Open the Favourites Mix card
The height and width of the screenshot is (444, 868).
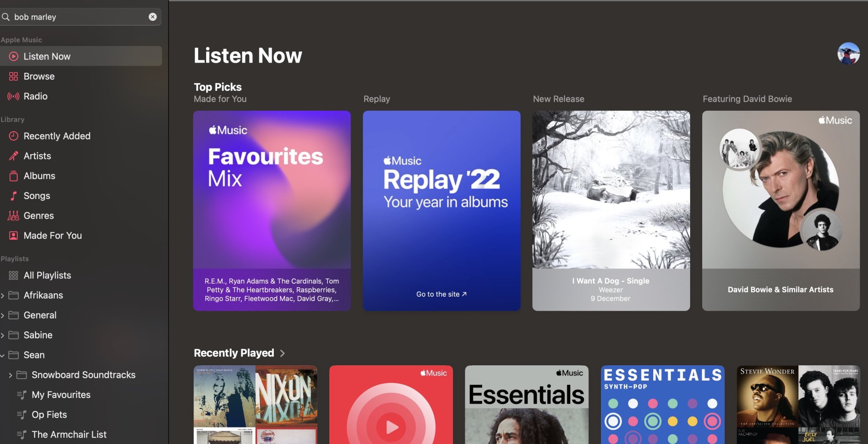point(272,211)
